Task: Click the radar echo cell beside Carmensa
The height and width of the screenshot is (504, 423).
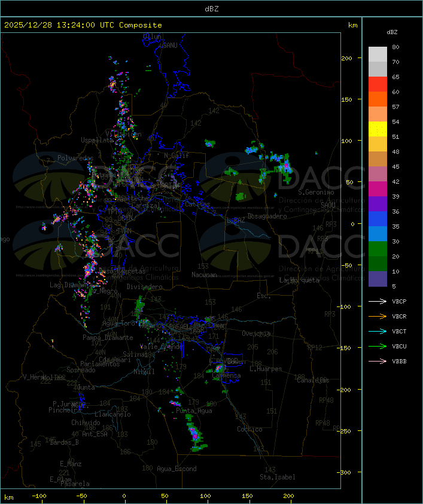Action: click(220, 368)
